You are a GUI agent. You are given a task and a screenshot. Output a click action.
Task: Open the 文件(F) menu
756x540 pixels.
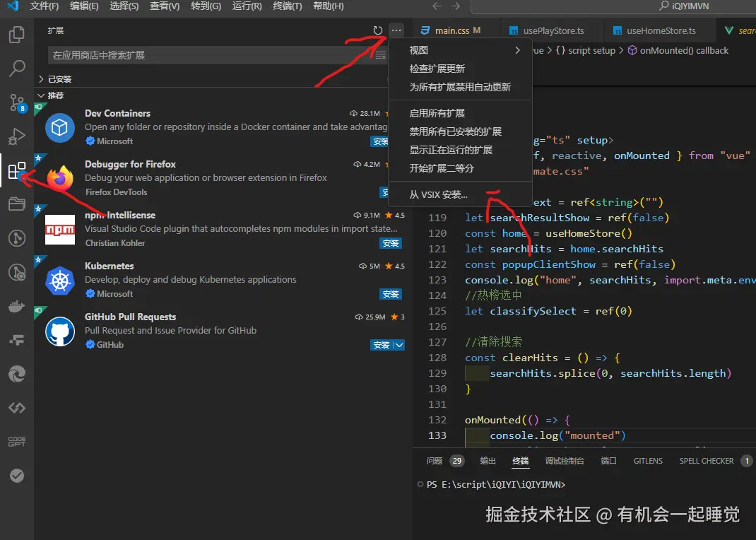[45, 6]
